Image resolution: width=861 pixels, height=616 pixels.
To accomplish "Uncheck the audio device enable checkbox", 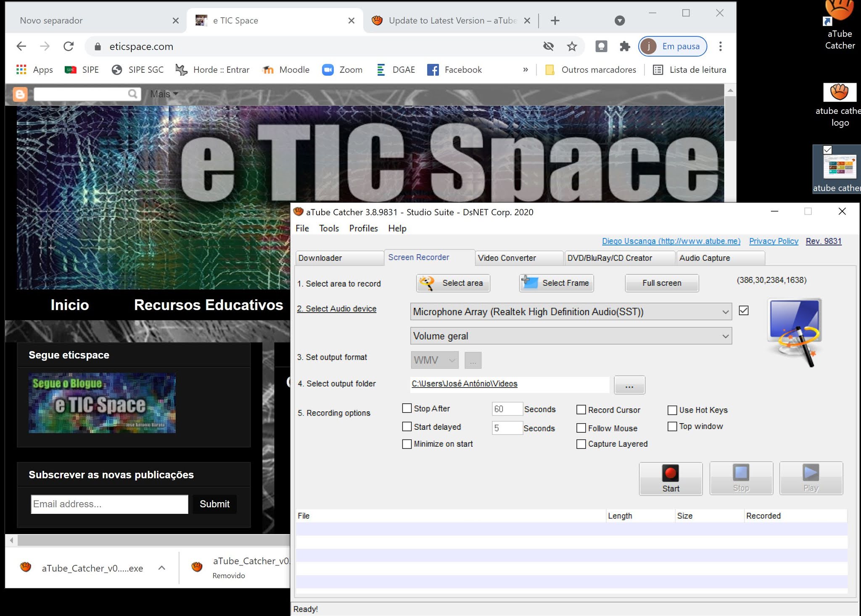I will pyautogui.click(x=744, y=311).
